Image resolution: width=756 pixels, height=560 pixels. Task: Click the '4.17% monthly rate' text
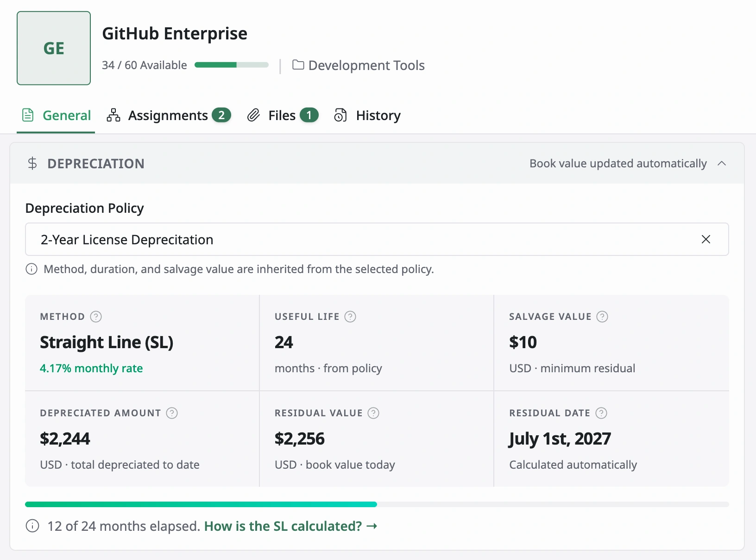(91, 369)
